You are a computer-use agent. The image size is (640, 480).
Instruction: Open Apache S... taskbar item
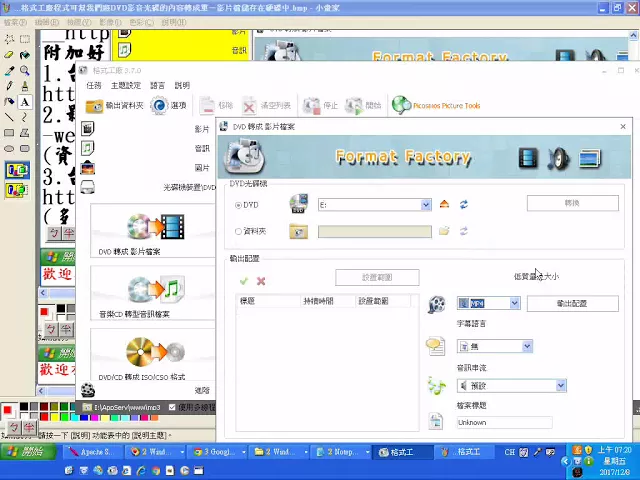click(93, 452)
